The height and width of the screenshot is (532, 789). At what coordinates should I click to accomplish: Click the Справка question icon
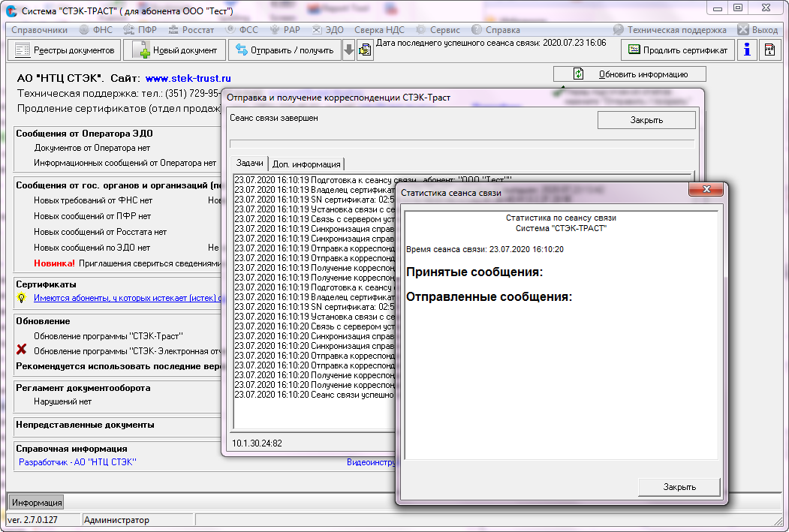click(x=477, y=30)
